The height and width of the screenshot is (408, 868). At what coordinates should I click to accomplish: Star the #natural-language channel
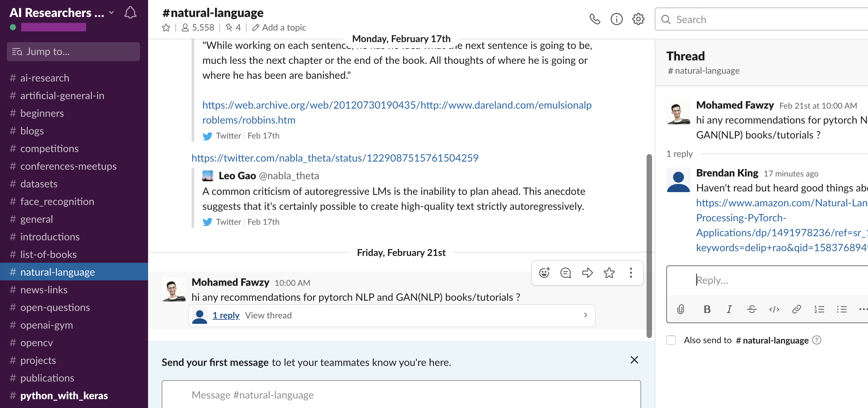[x=166, y=27]
